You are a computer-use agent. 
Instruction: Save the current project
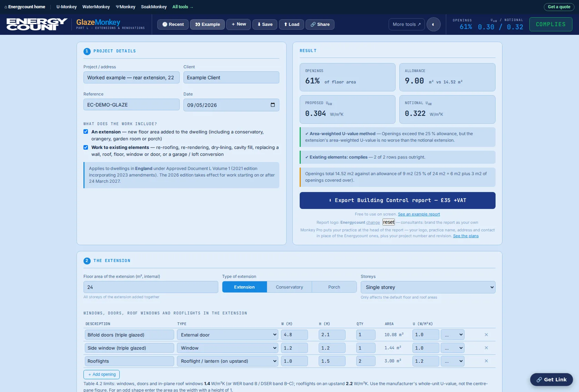[x=265, y=24]
